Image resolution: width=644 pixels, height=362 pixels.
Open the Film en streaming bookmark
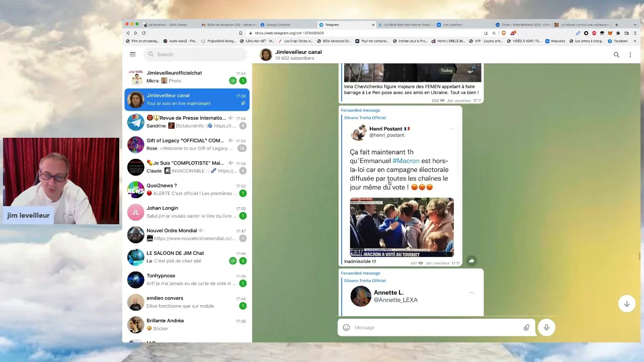point(143,41)
